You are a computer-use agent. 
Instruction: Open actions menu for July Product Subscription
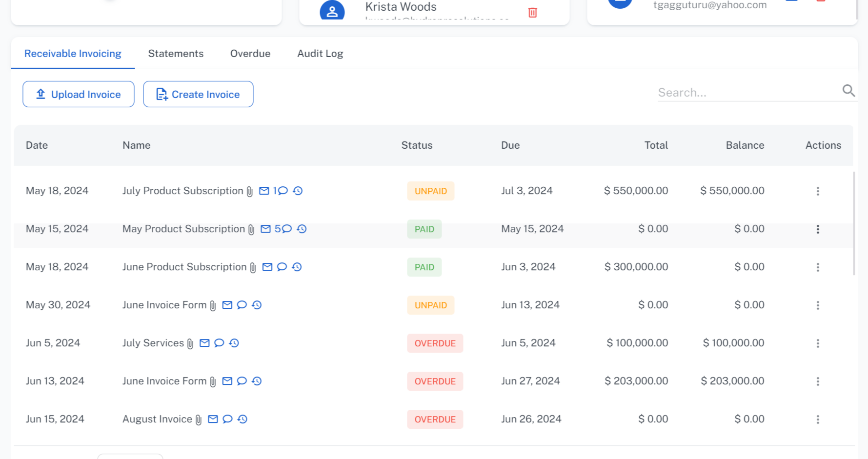tap(818, 191)
